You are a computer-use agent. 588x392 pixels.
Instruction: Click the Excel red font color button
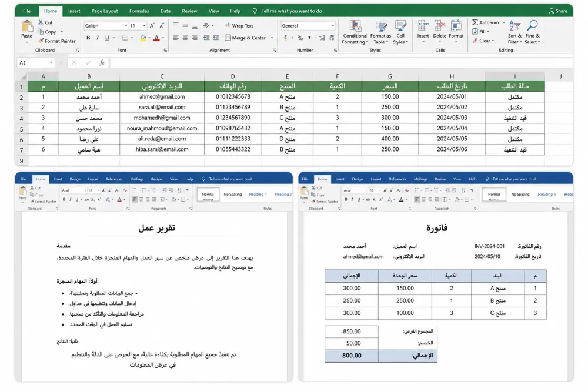[x=157, y=38]
